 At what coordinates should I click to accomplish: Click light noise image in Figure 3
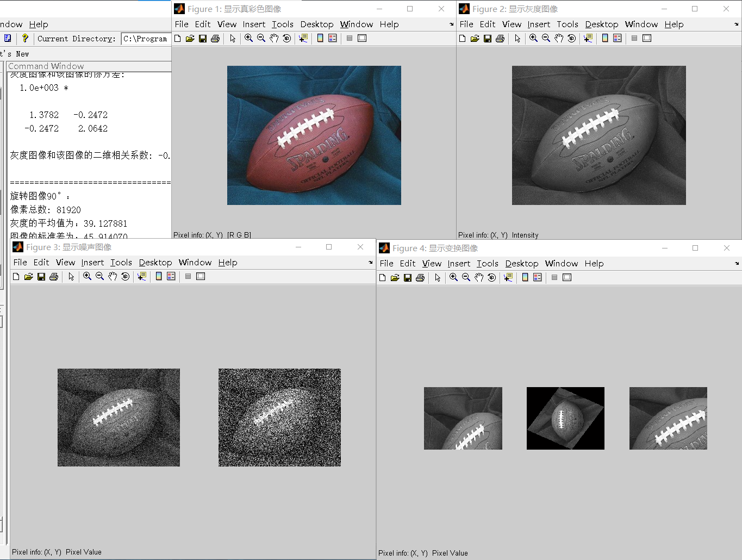pyautogui.click(x=119, y=418)
